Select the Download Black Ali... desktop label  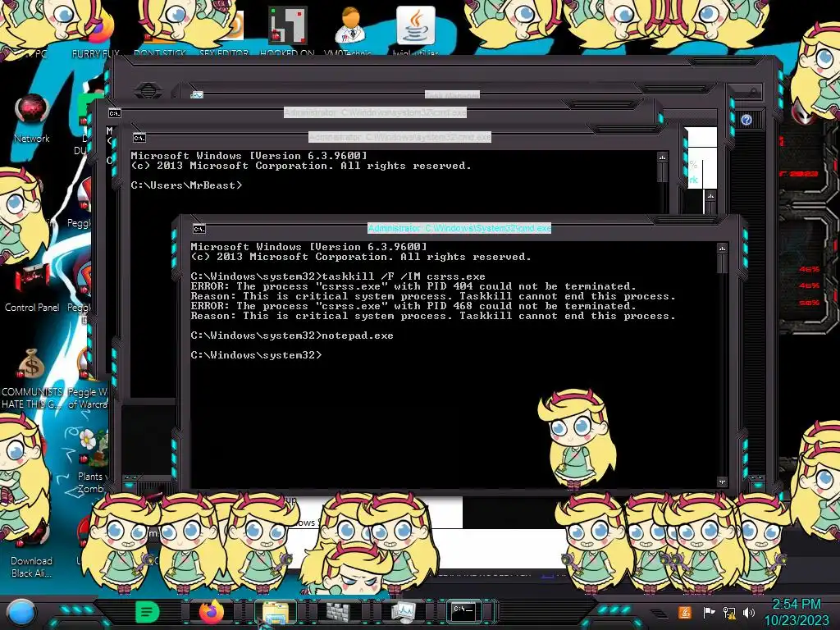click(x=32, y=567)
